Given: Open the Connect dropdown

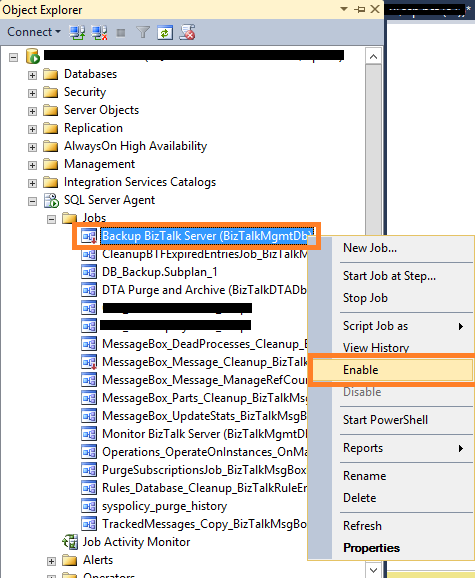Looking at the screenshot, I should click(x=34, y=32).
